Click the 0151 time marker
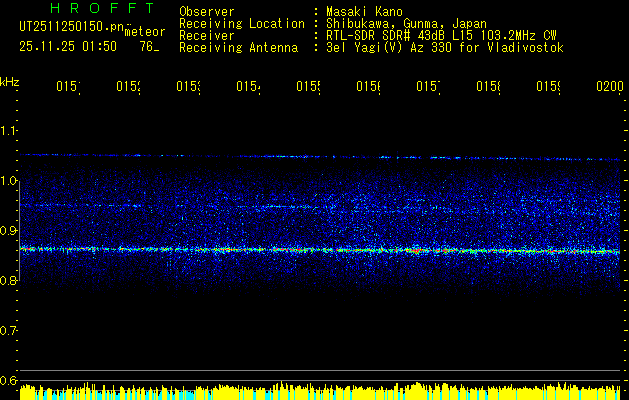The height and width of the screenshot is (400, 629). [68, 87]
